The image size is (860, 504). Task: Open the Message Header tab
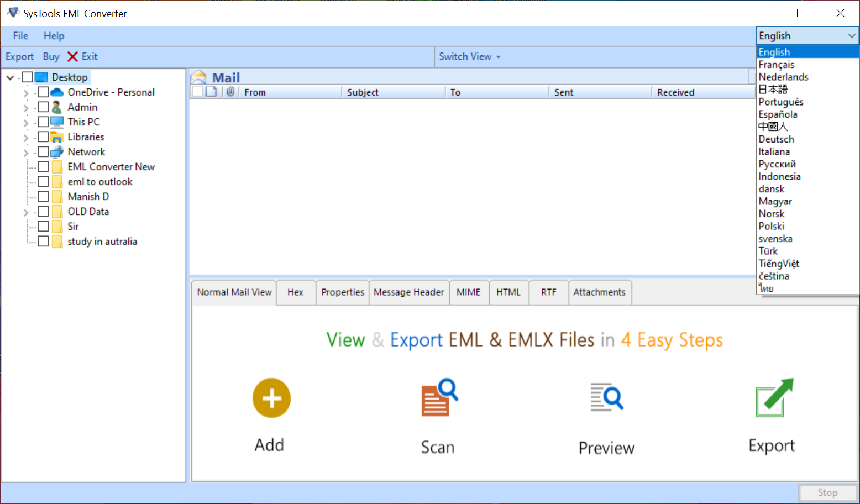pyautogui.click(x=409, y=292)
